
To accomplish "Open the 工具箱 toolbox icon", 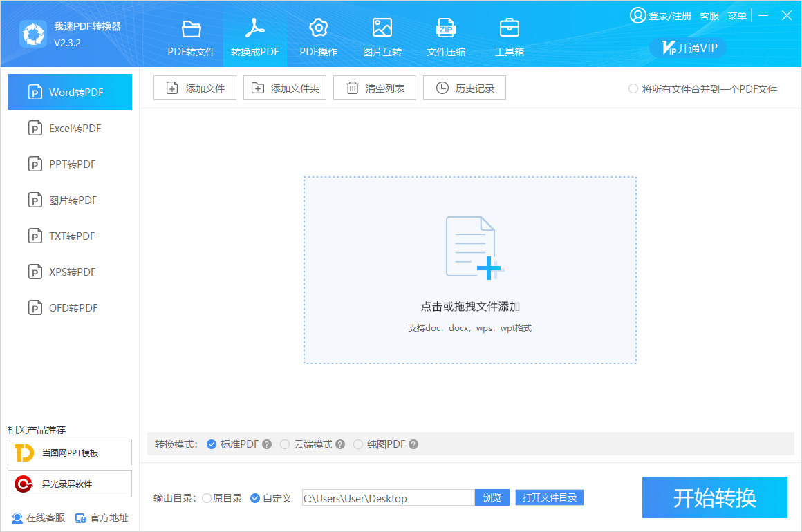I will [x=509, y=29].
